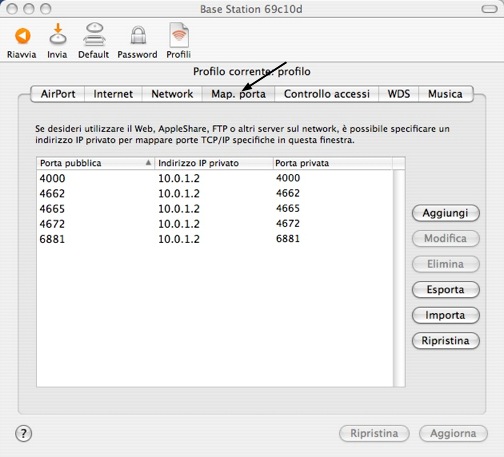This screenshot has width=504, height=457.
Task: Click the Default settings icon
Action: pos(94,34)
